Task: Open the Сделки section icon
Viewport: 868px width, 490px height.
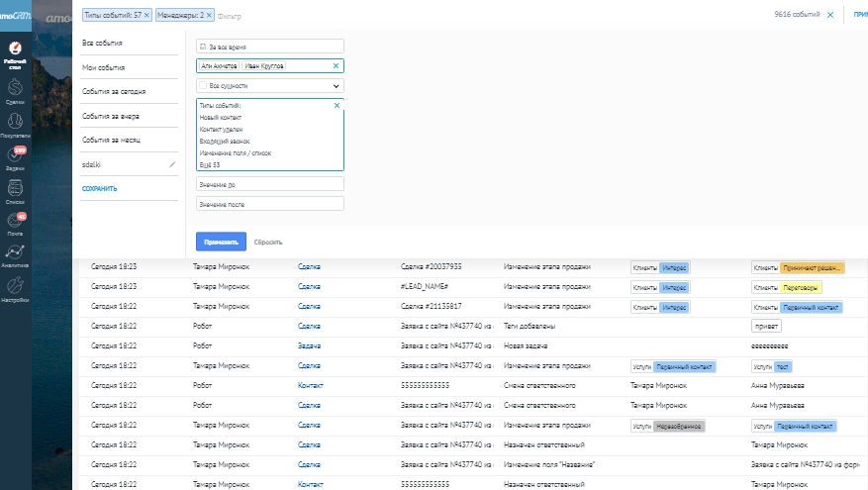Action: point(15,90)
